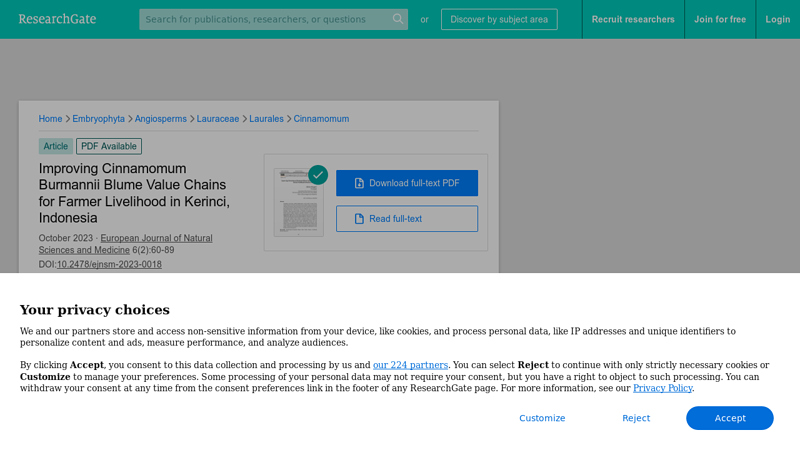Click the search magnifier icon

tap(398, 19)
